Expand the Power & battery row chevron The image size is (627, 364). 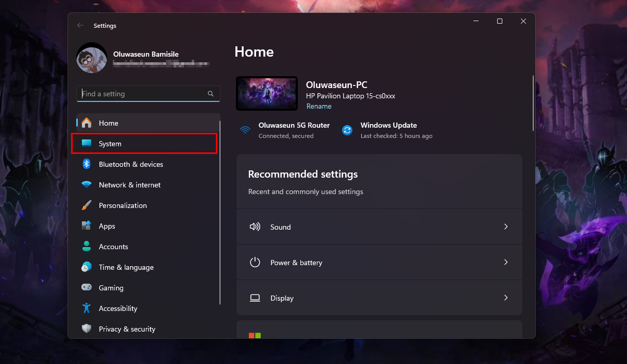[506, 262]
